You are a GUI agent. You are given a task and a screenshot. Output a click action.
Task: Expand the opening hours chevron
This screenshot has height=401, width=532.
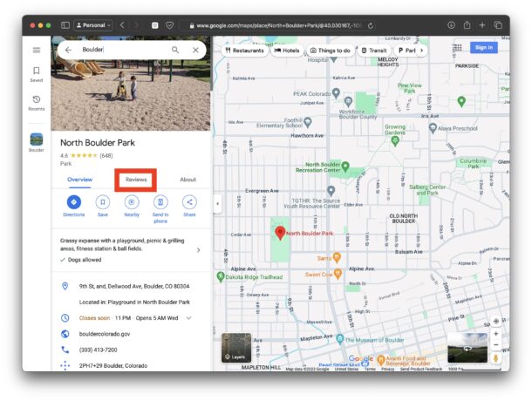point(189,318)
